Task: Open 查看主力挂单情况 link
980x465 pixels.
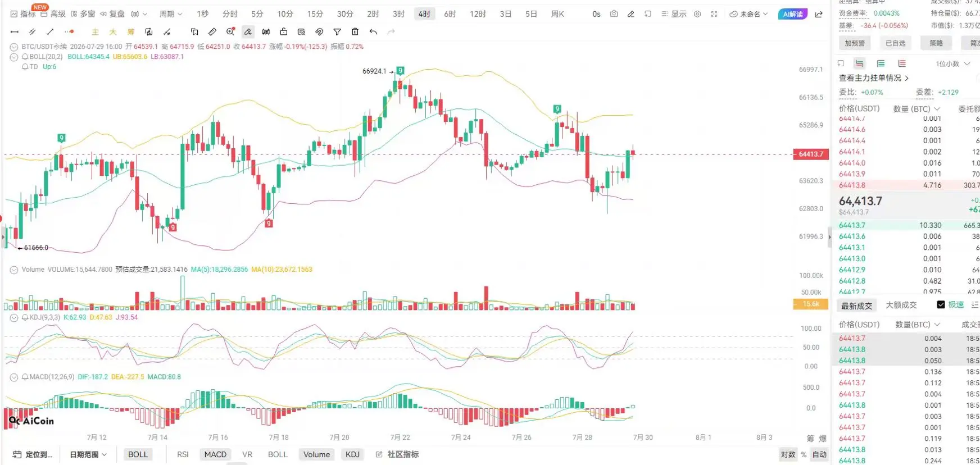Action: tap(874, 78)
